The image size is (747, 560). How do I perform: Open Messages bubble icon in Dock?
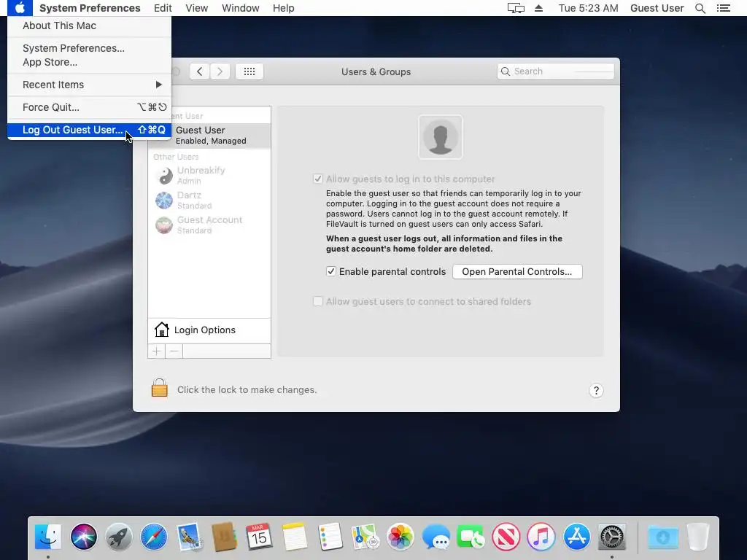pyautogui.click(x=436, y=537)
